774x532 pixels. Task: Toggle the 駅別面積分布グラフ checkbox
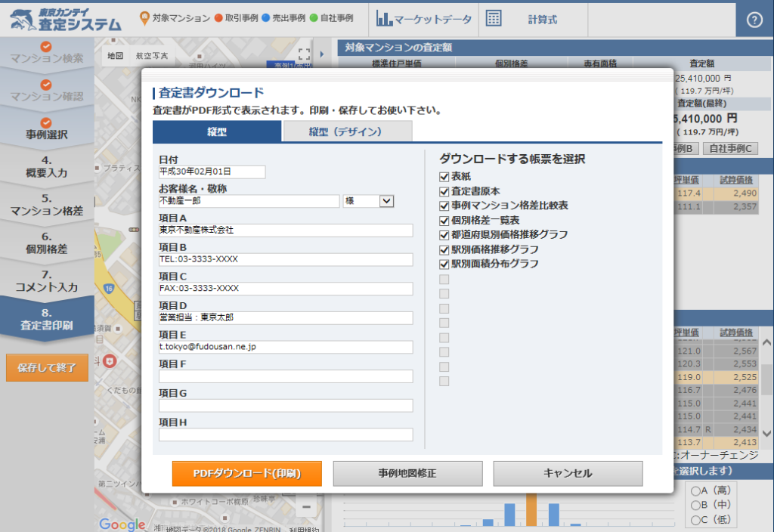(x=444, y=264)
